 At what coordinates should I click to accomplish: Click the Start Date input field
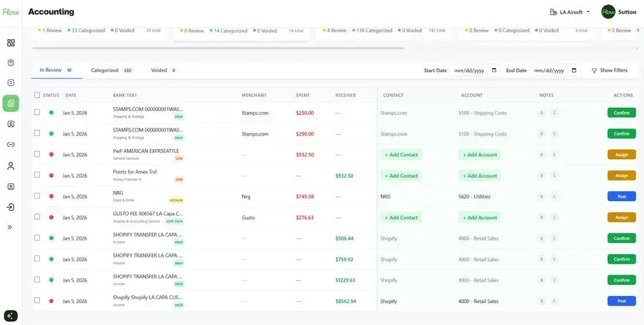click(x=475, y=70)
